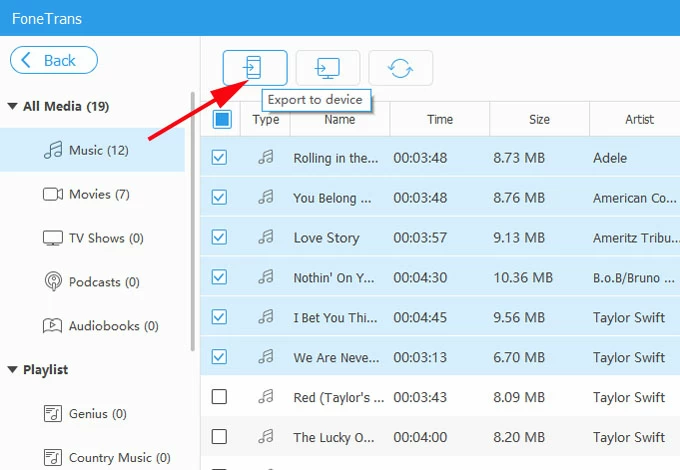Enable The Lucky O... song checkbox
Viewport: 680px width, 470px height.
pyautogui.click(x=220, y=437)
